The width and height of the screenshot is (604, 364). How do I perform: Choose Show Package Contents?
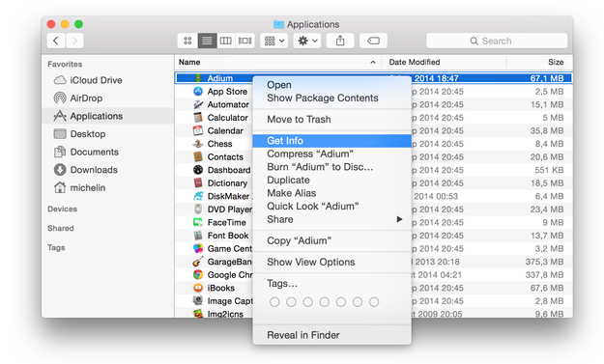point(332,98)
